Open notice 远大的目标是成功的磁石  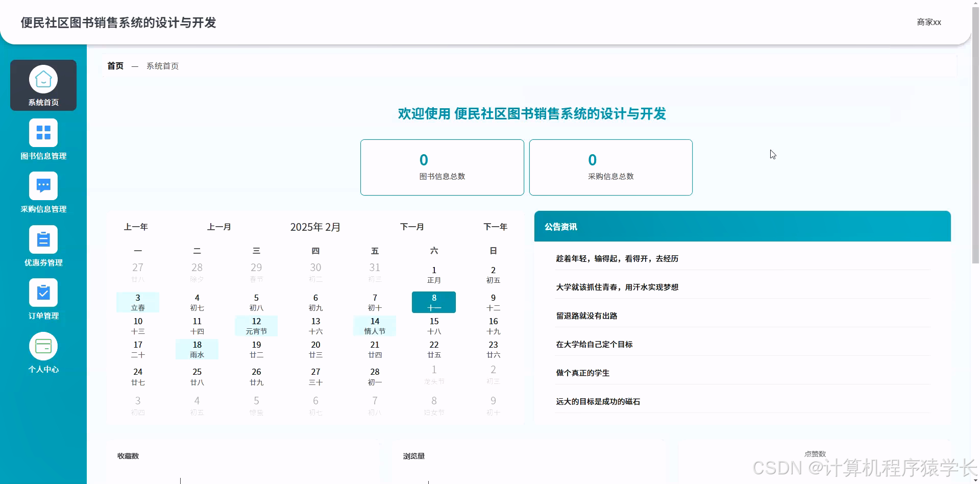point(598,402)
